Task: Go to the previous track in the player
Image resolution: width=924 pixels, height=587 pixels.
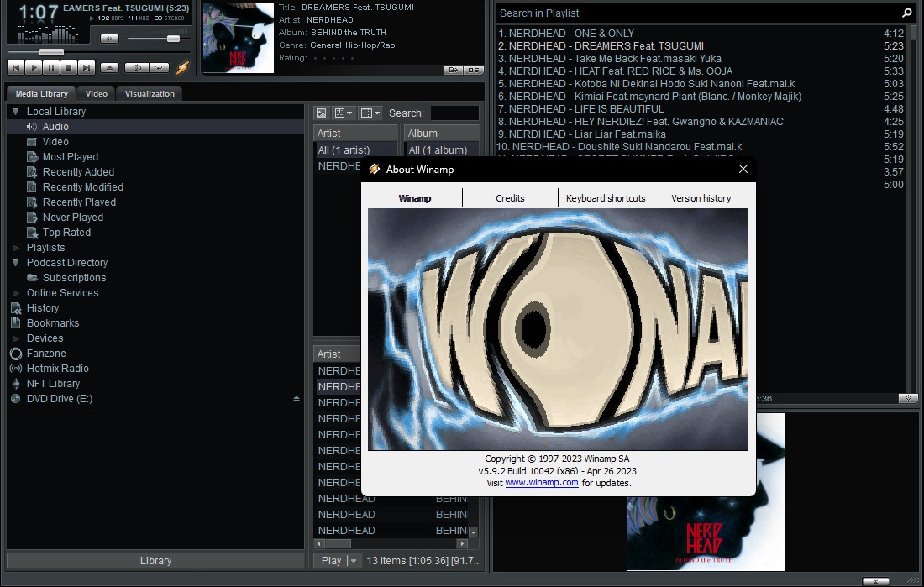Action: (x=16, y=68)
